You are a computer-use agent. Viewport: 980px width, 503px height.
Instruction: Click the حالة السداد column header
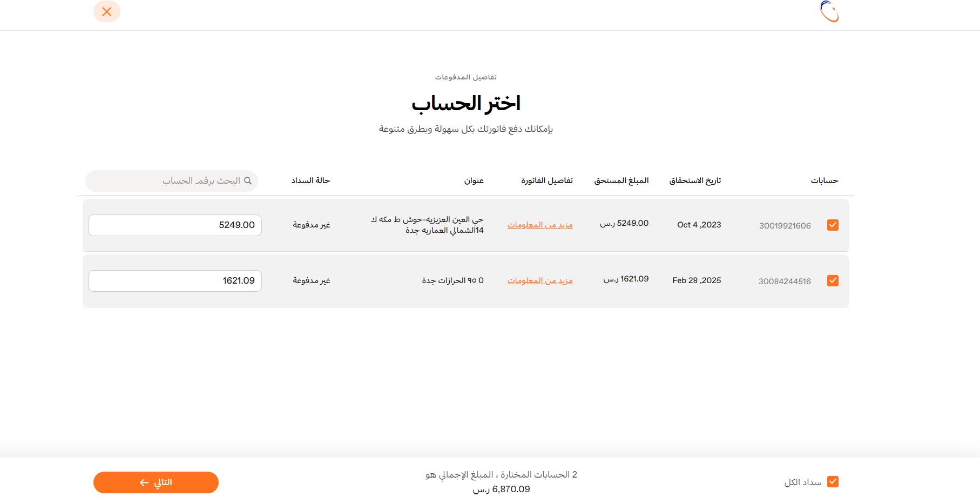click(310, 180)
